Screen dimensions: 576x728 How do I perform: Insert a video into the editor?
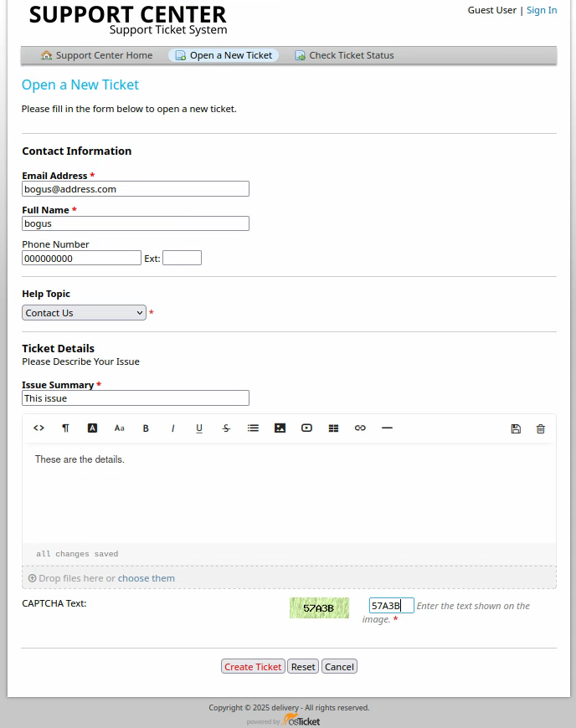tap(306, 428)
